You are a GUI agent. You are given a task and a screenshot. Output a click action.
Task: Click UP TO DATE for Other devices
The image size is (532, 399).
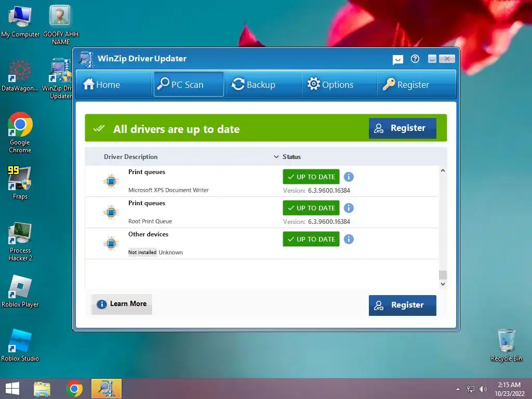pos(311,239)
